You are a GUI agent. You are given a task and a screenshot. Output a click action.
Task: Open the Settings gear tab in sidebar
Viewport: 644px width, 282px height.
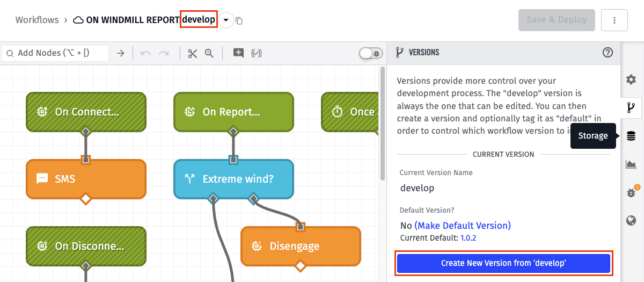(631, 79)
